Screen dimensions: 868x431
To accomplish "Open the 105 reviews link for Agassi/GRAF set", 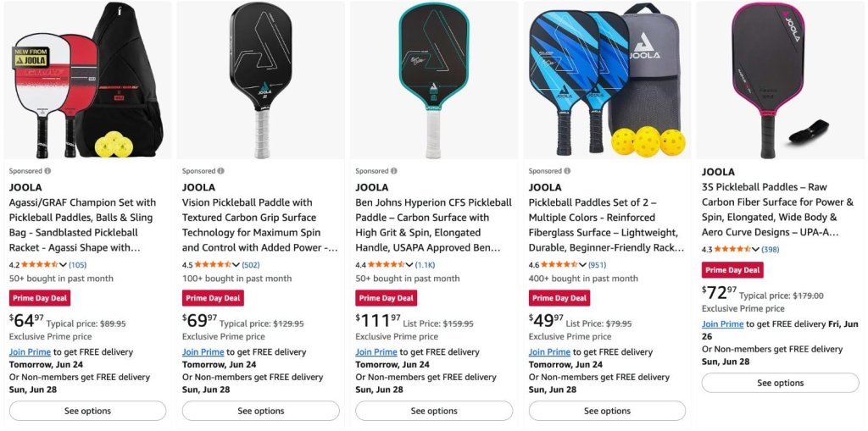I will [x=77, y=265].
